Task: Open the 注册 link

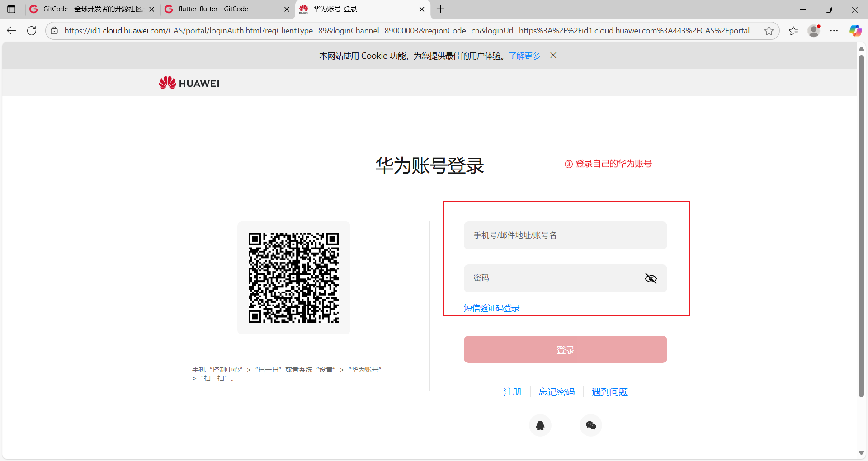Action: pos(513,392)
